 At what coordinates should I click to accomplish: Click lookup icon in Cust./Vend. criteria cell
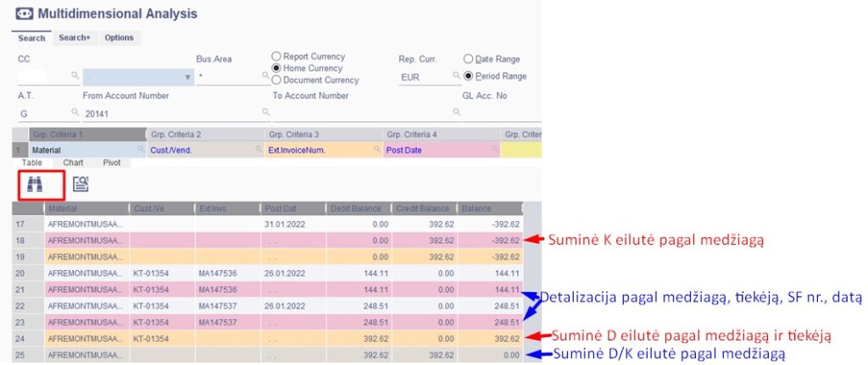258,150
